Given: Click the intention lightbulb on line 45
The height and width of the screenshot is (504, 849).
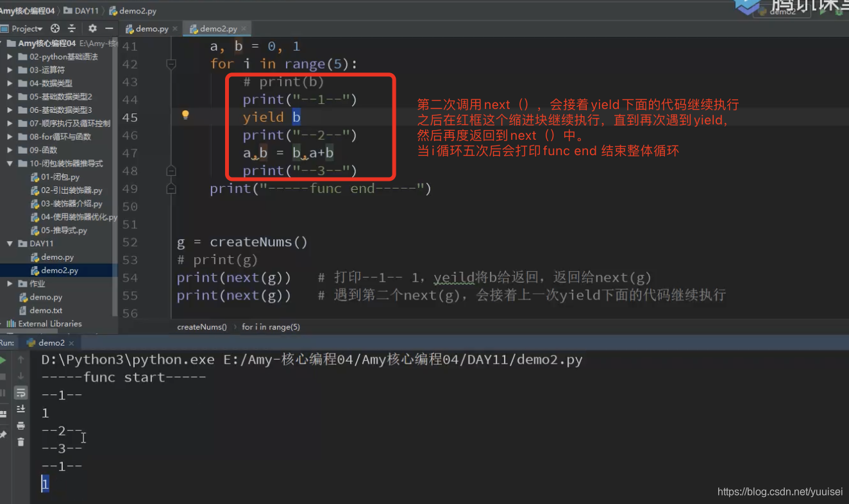Looking at the screenshot, I should [x=185, y=115].
